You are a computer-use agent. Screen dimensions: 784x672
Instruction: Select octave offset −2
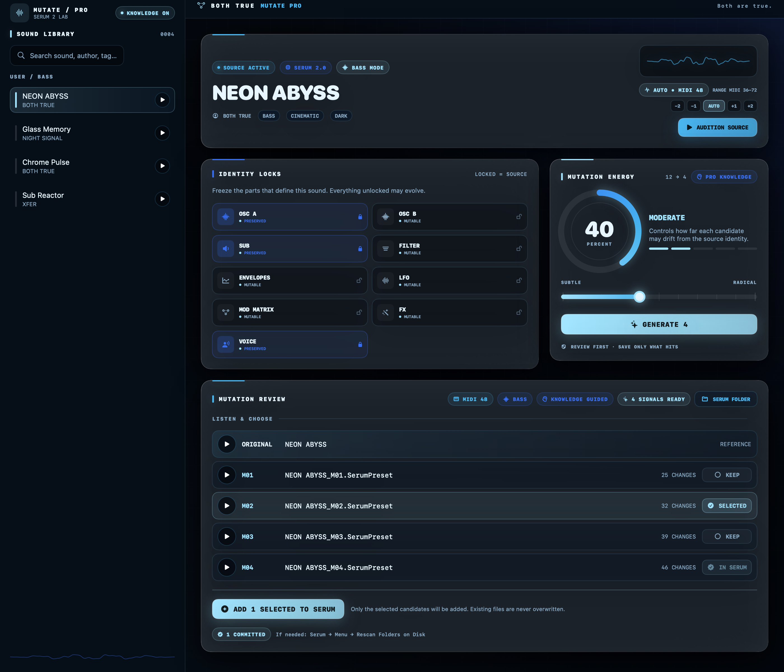coord(677,106)
